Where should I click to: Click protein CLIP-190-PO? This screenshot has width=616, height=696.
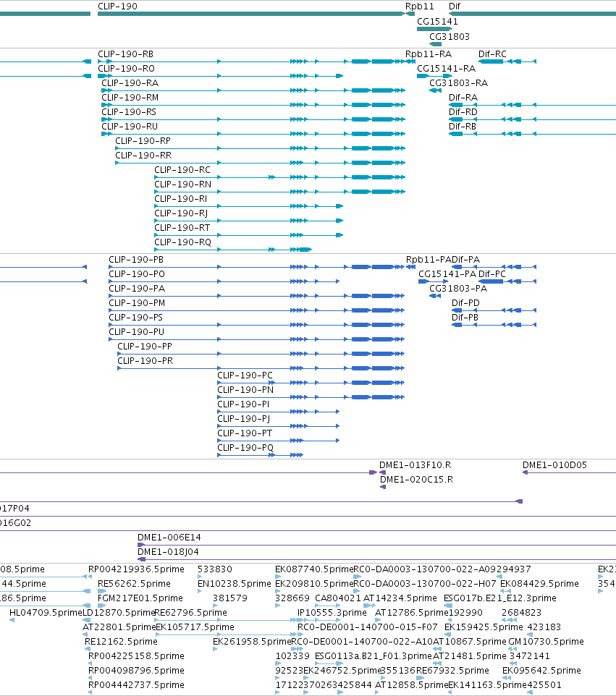click(x=136, y=274)
